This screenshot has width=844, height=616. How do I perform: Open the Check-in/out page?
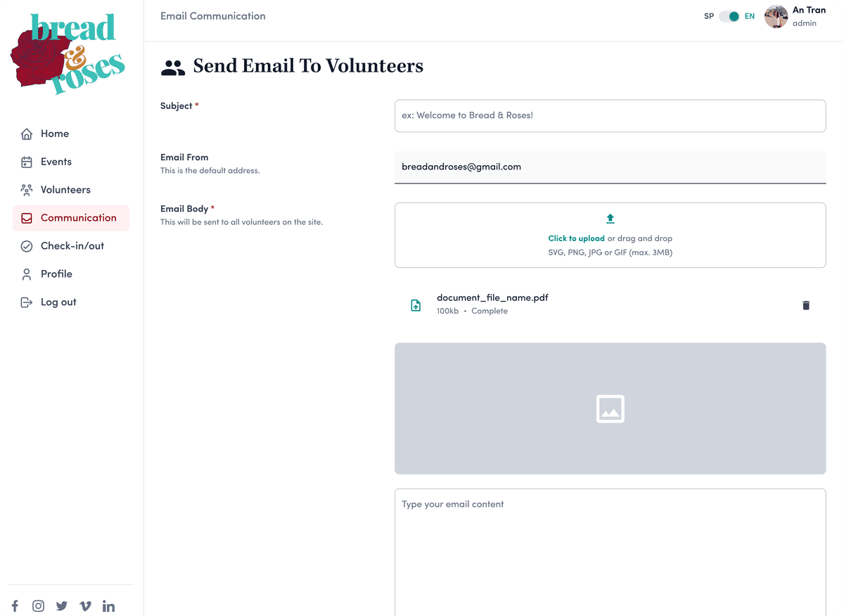72,246
